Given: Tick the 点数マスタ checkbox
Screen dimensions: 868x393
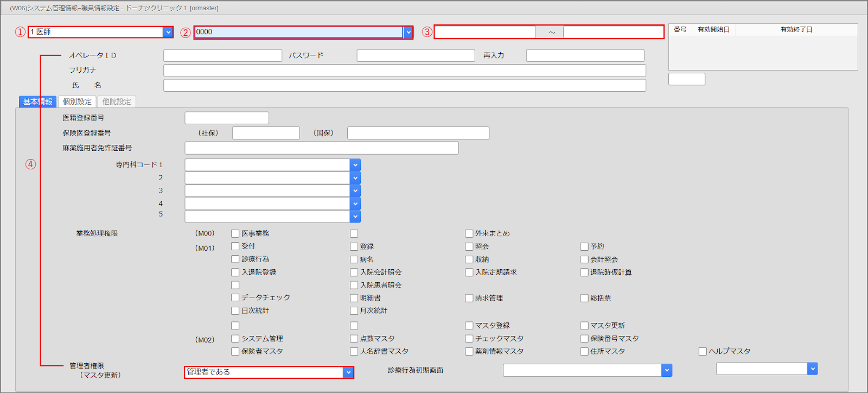Looking at the screenshot, I should coord(354,339).
